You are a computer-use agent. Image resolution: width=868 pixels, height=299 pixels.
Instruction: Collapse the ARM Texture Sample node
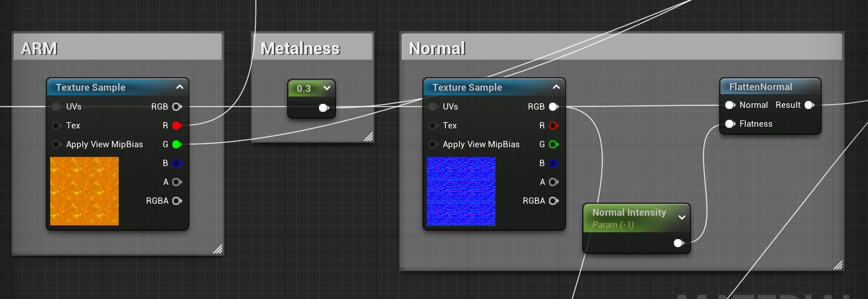(x=179, y=87)
